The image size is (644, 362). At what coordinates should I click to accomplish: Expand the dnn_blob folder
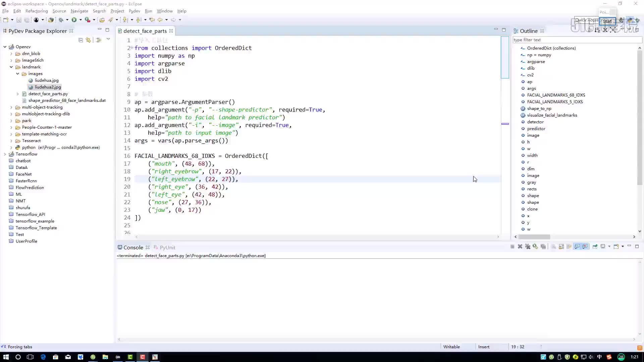point(11,54)
